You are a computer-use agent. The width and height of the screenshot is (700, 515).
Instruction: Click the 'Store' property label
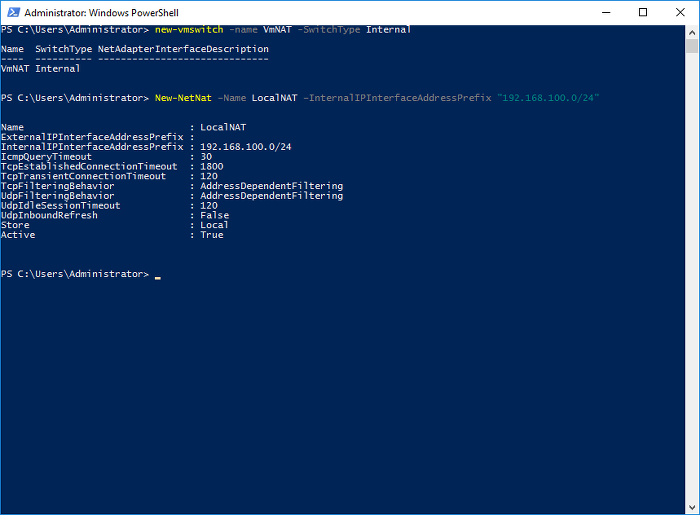[15, 225]
